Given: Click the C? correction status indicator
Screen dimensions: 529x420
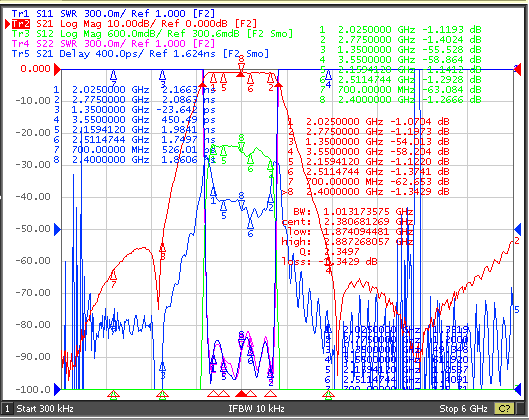Looking at the screenshot, I should click(x=505, y=409).
